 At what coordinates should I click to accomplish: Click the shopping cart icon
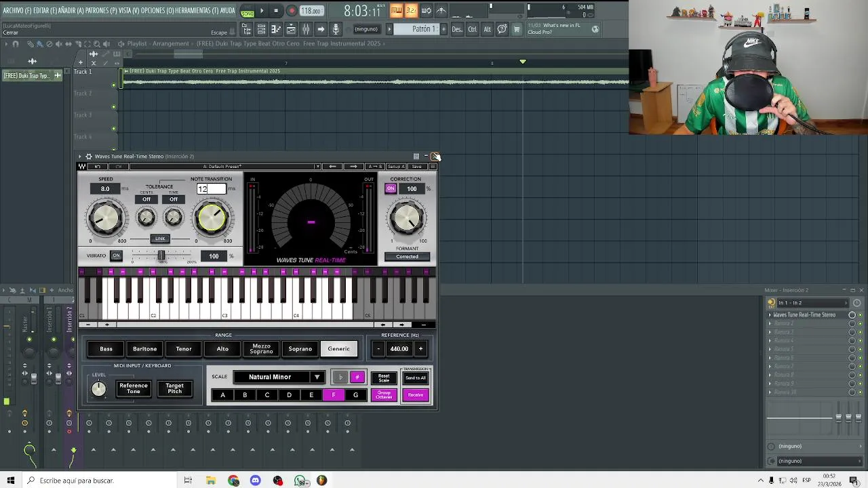(517, 29)
